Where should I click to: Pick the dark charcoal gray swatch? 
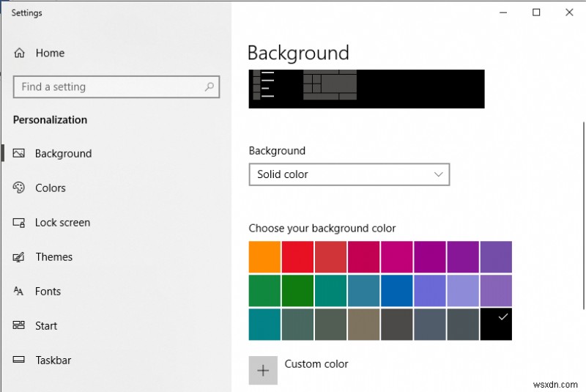pos(397,325)
